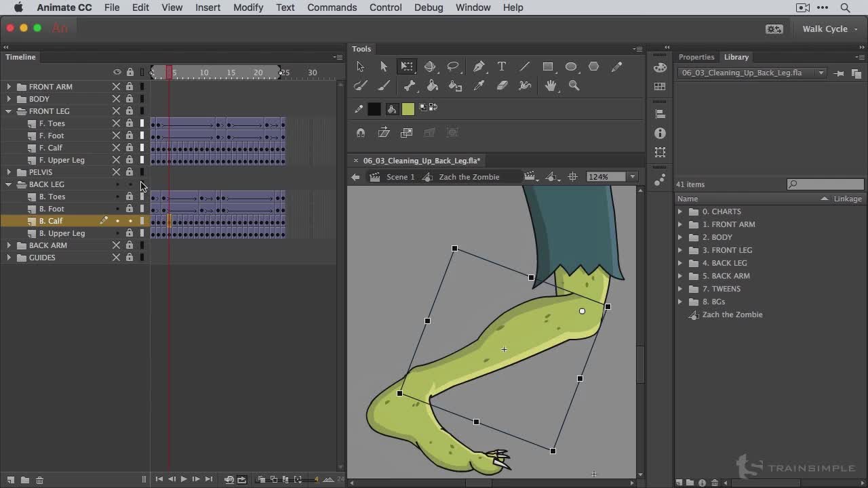The height and width of the screenshot is (488, 868).
Task: Expand the GUIDES layer folder
Action: click(9, 258)
